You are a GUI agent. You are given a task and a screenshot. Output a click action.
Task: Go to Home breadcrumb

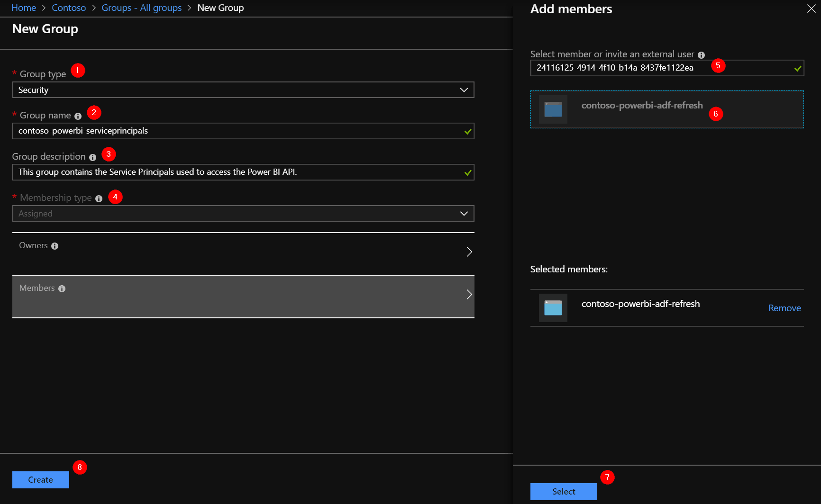(24, 8)
